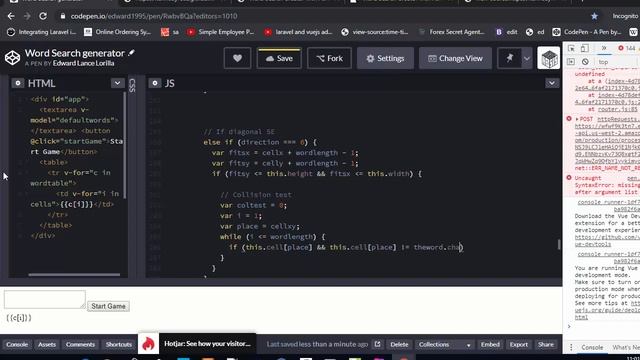
Task: Go back in browser
Action: point(11,16)
